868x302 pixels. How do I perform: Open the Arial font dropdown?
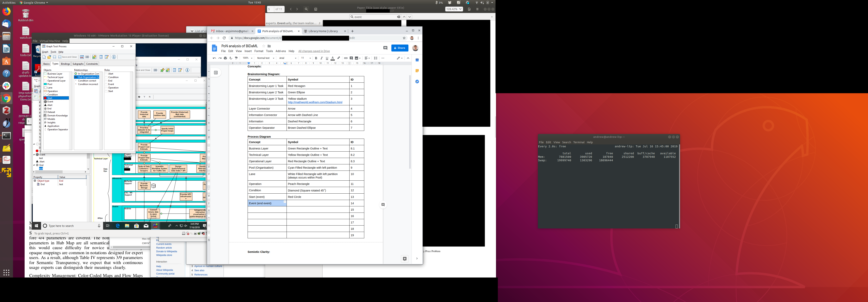(287, 58)
